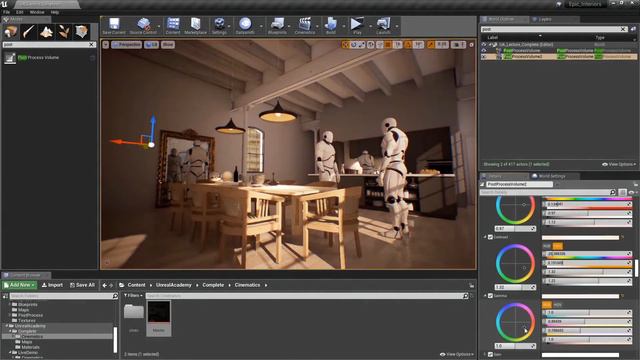Click Complete in the breadcrumb path
The height and width of the screenshot is (360, 640).
coord(213,285)
